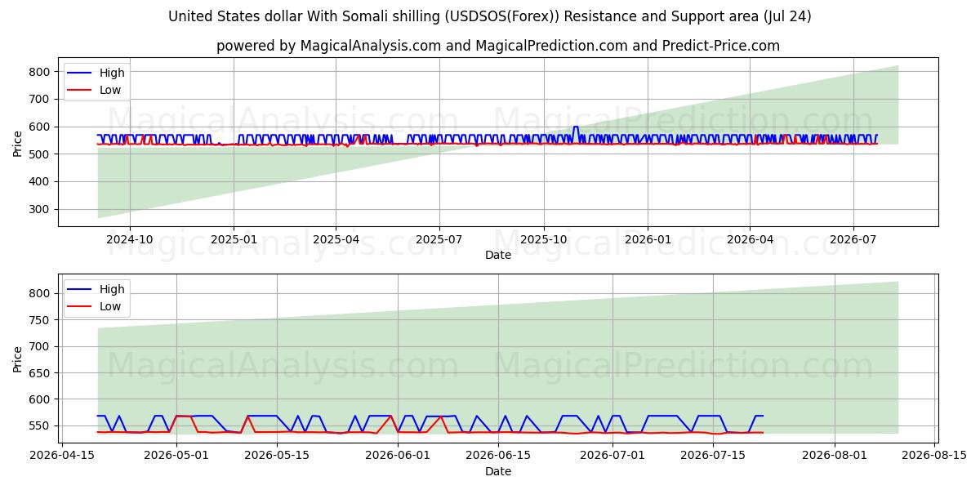This screenshot has width=980, height=490.
Task: Click the chart title mentioning USDSOS(Forex)
Action: pos(490,16)
